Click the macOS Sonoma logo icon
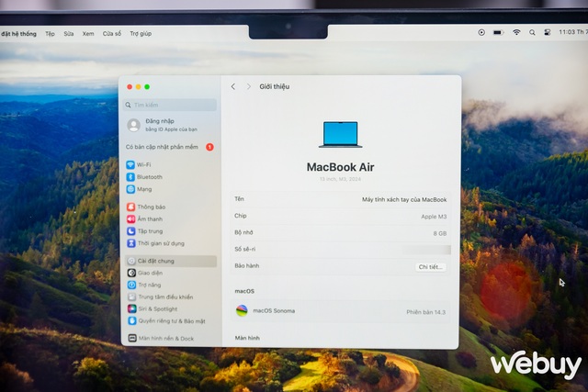 tap(242, 310)
